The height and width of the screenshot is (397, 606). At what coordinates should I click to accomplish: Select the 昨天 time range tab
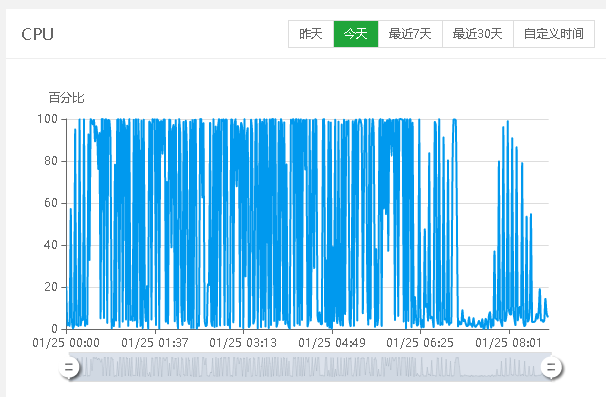pyautogui.click(x=311, y=34)
